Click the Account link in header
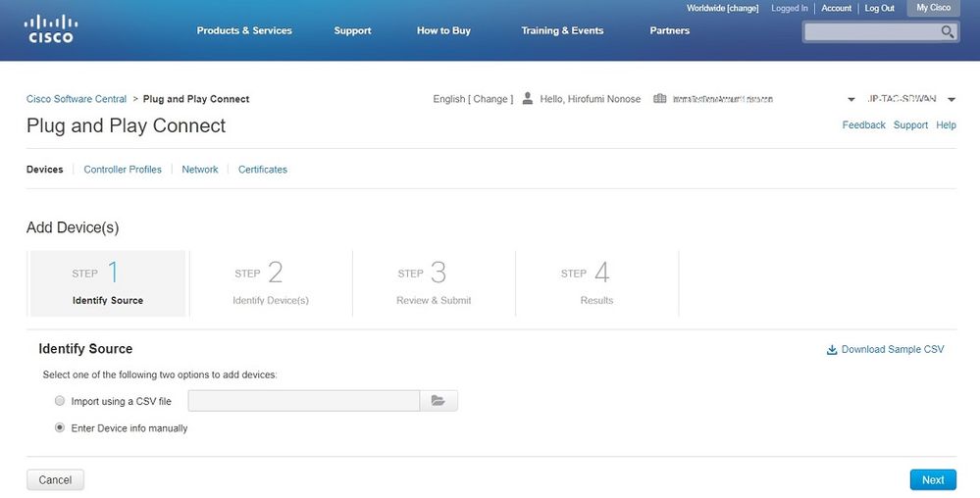Image resolution: width=980 pixels, height=498 pixels. 836,8
